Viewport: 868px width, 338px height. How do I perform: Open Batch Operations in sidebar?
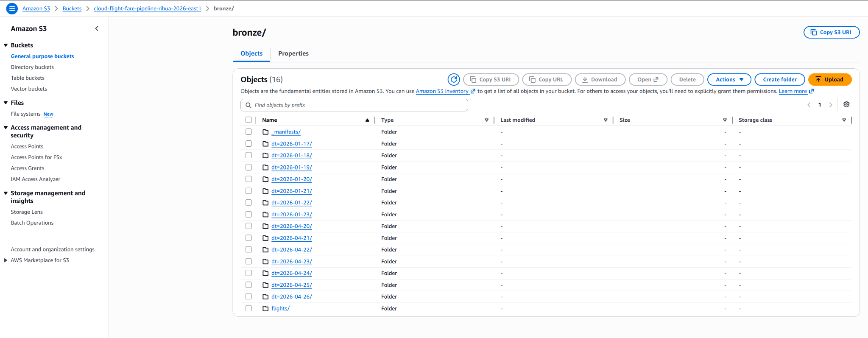point(32,223)
